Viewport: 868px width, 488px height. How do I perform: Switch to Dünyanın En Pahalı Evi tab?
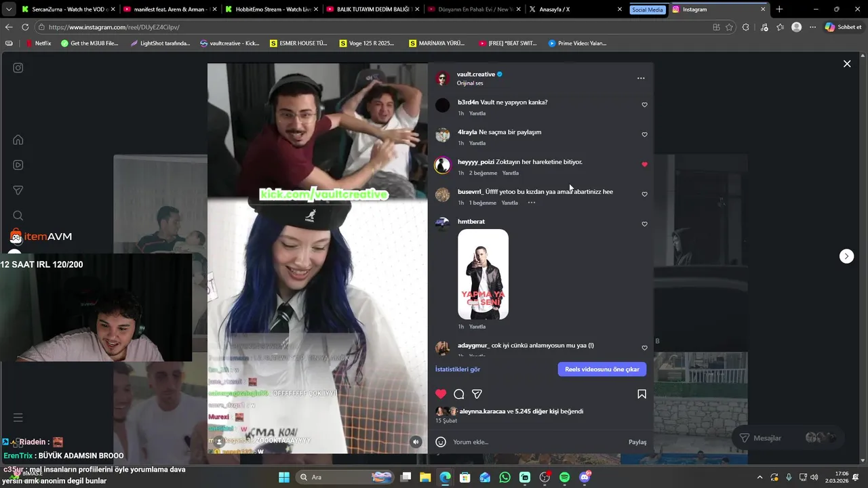click(475, 9)
